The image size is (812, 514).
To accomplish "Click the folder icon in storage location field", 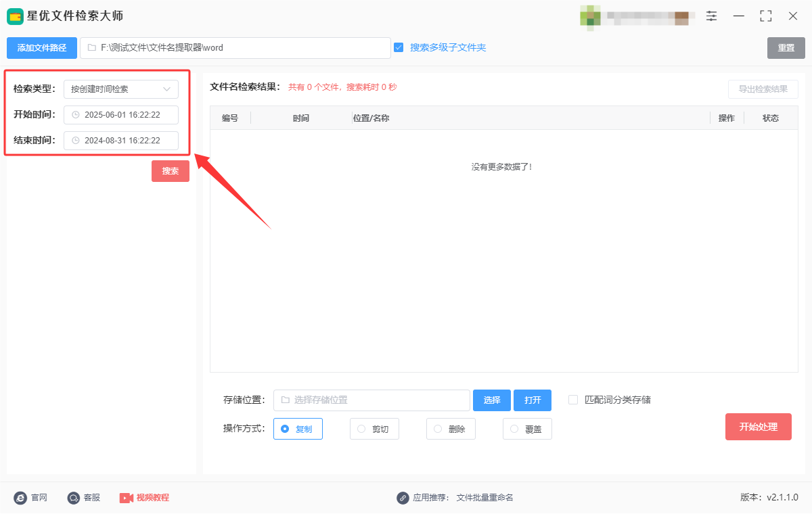I will (x=285, y=400).
